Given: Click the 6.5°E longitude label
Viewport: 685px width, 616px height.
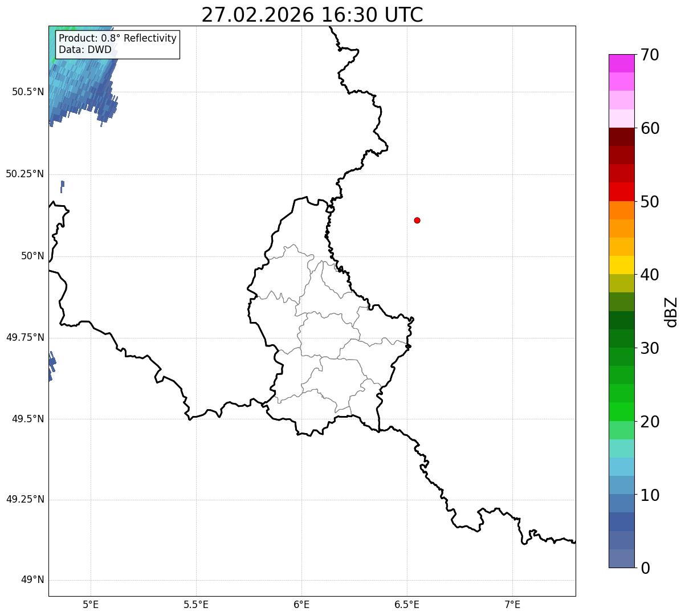Looking at the screenshot, I should click(x=407, y=605).
